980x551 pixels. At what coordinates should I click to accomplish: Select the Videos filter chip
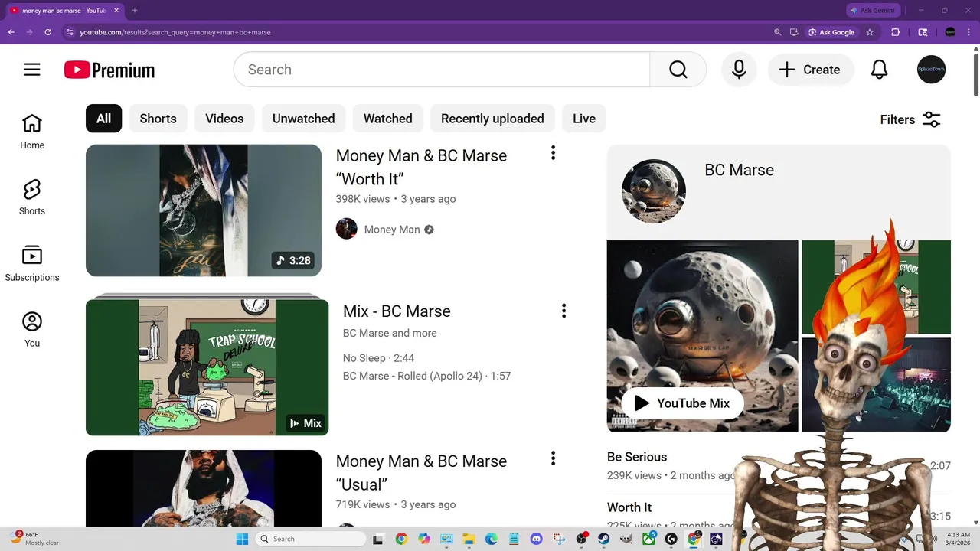click(x=224, y=119)
